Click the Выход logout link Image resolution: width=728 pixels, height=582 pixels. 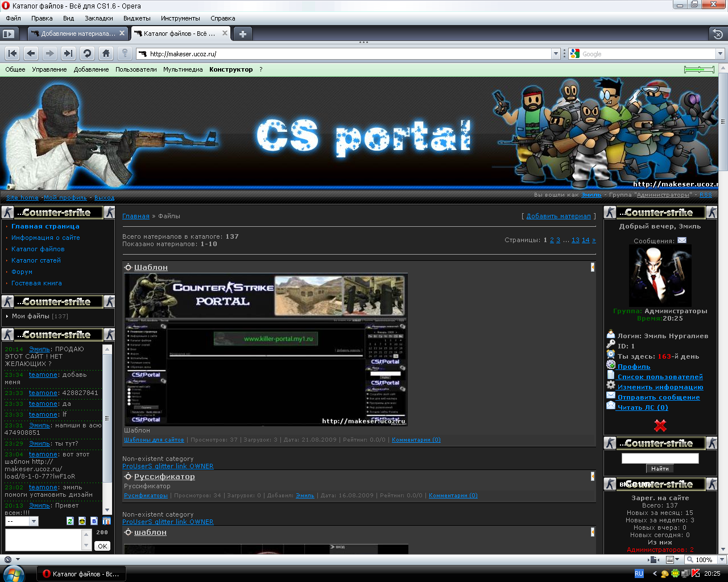104,198
